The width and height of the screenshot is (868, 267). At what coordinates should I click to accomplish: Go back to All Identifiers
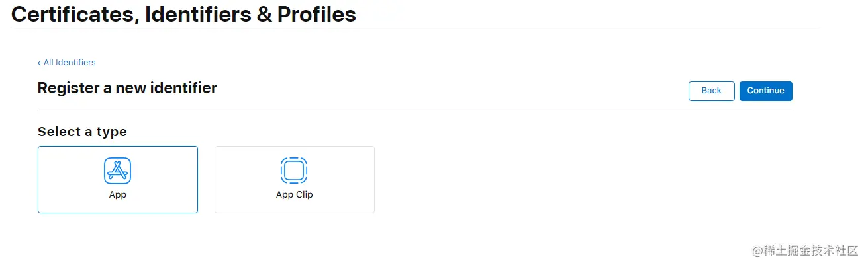(69, 63)
